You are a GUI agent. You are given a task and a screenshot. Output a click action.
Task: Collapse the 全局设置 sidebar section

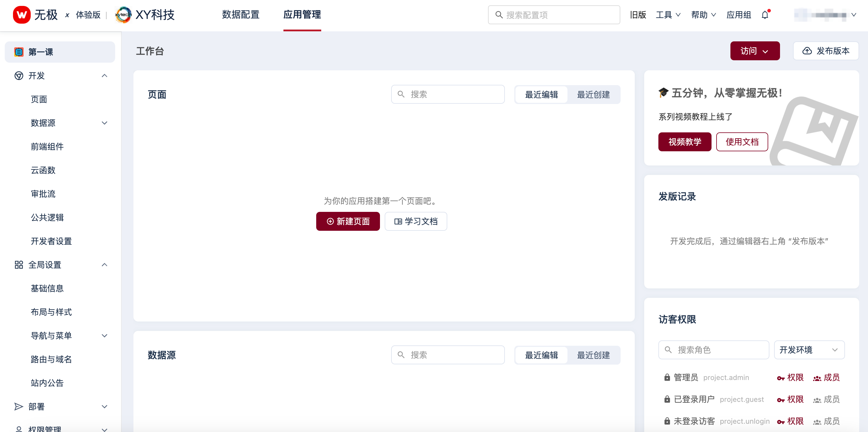(x=105, y=265)
